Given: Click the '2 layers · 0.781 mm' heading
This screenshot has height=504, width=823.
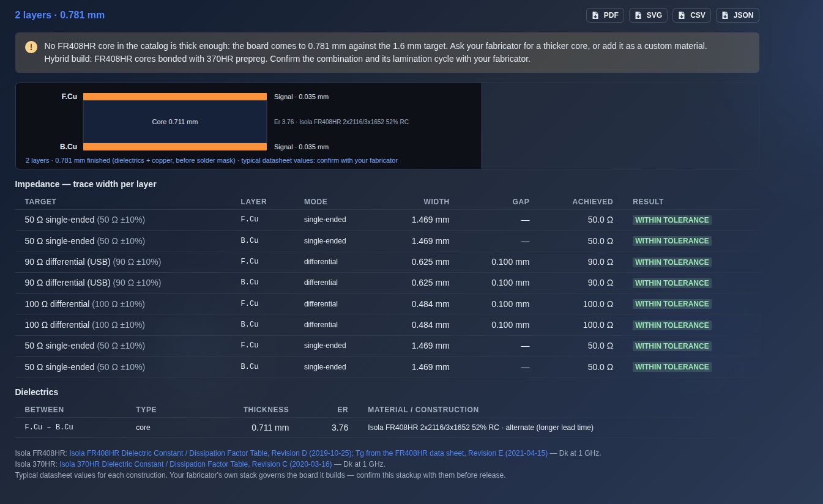Looking at the screenshot, I should 60,15.
